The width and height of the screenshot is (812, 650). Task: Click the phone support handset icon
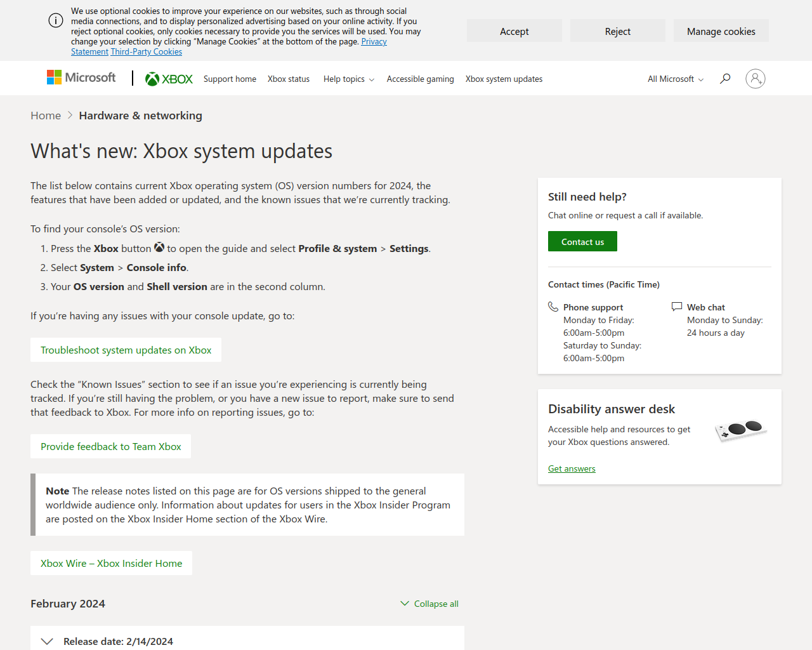pos(553,307)
